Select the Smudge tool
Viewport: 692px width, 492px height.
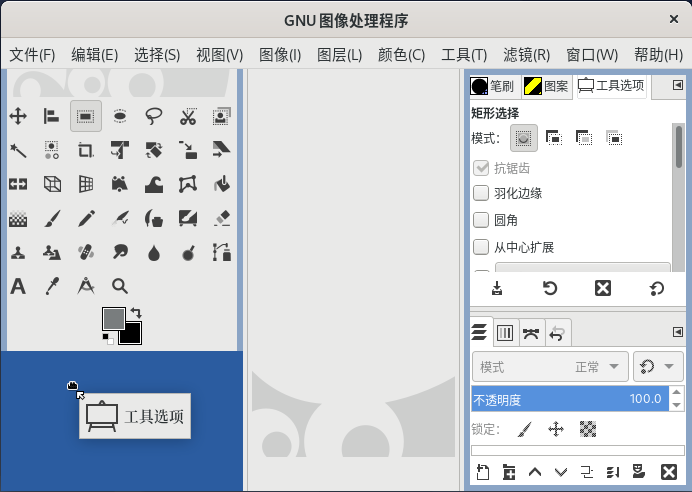(120, 252)
